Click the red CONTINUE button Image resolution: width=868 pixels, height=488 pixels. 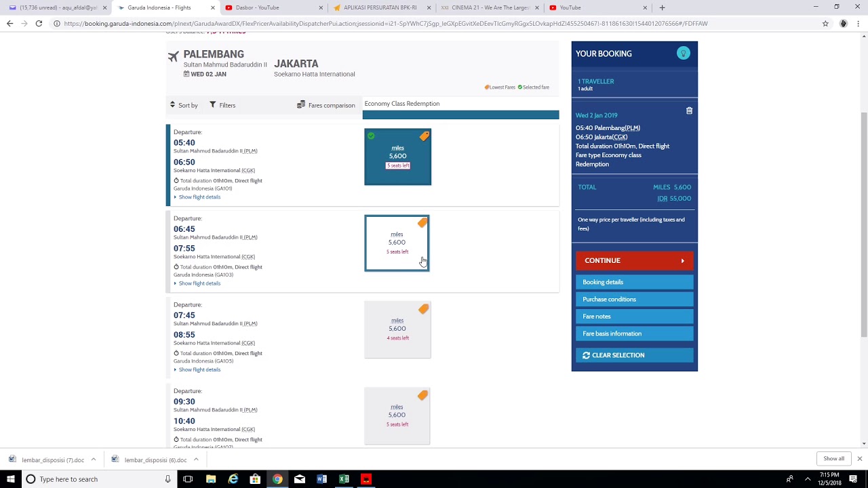(x=635, y=260)
